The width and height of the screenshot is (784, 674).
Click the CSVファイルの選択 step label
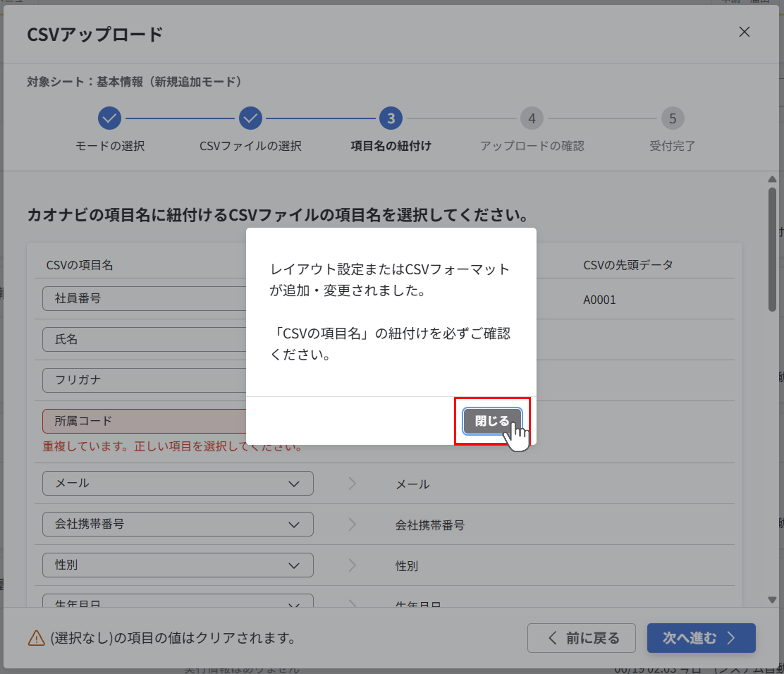251,146
